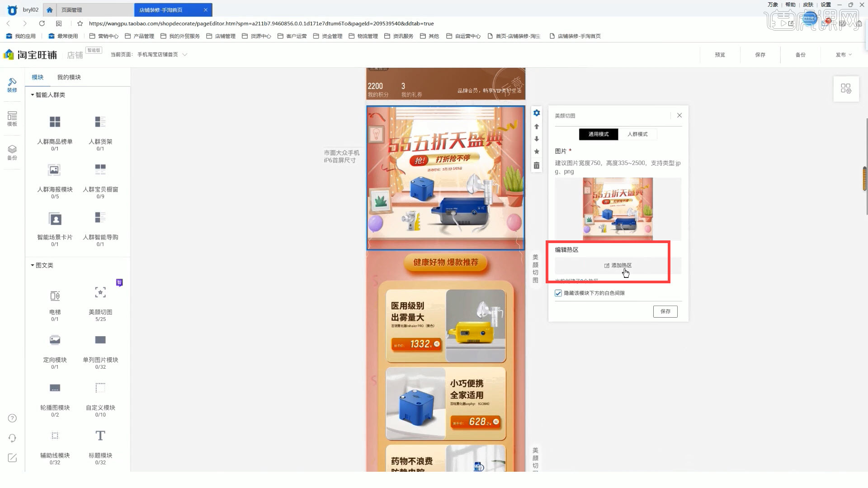Select the 店铺装修-手淘首页 browser tab
This screenshot has height=488, width=868.
173,9
